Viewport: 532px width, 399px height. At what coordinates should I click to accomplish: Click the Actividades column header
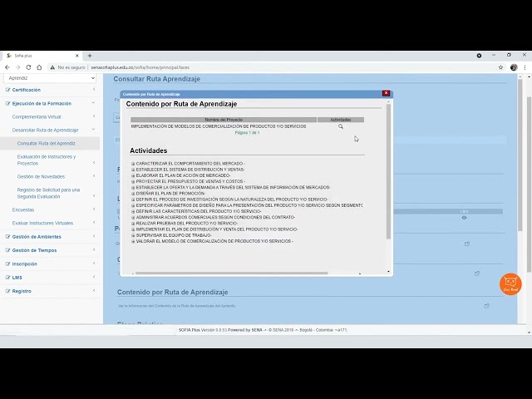tap(341, 120)
